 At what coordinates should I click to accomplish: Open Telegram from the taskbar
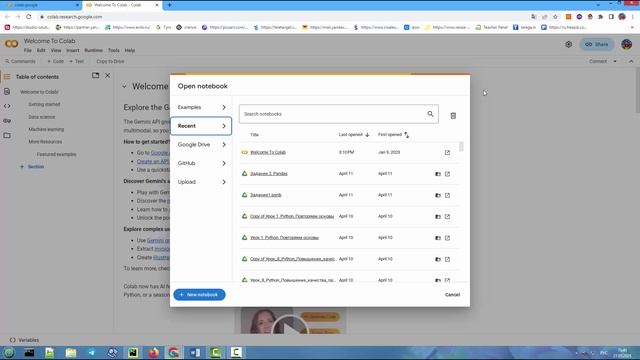click(x=91, y=352)
